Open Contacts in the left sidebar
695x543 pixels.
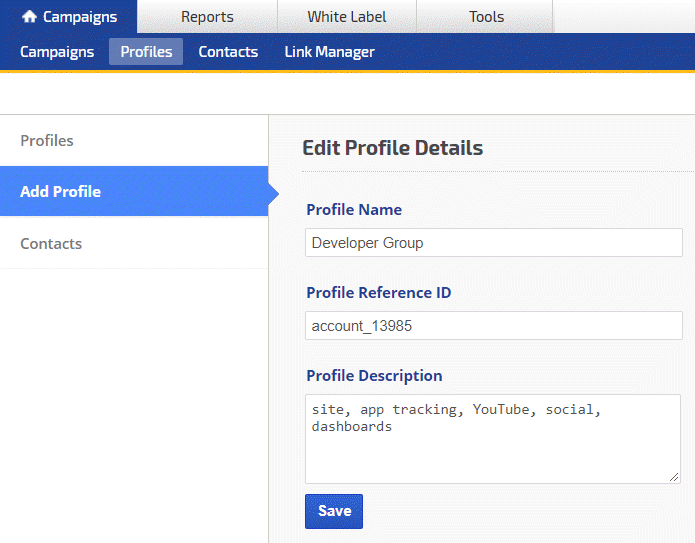[x=51, y=244]
